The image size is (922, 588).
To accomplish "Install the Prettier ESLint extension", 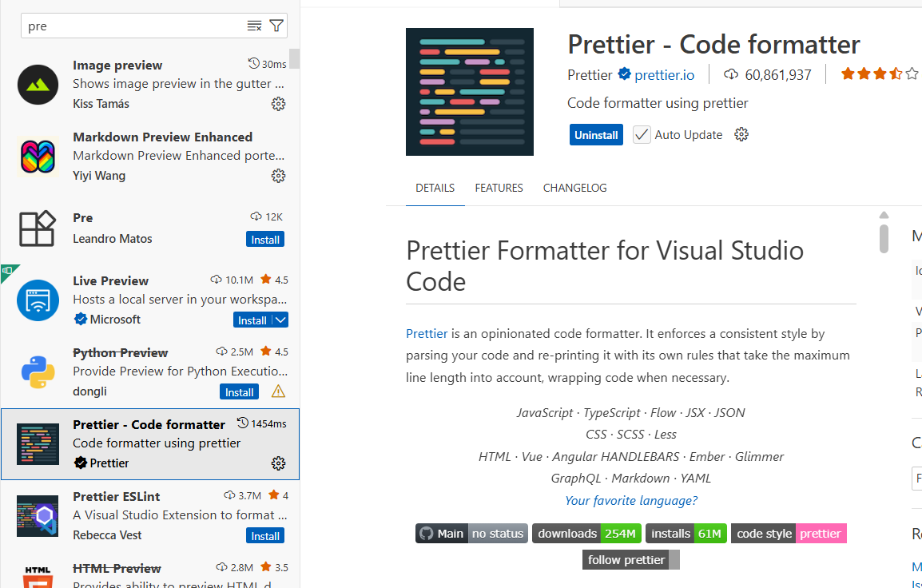I will (x=265, y=536).
